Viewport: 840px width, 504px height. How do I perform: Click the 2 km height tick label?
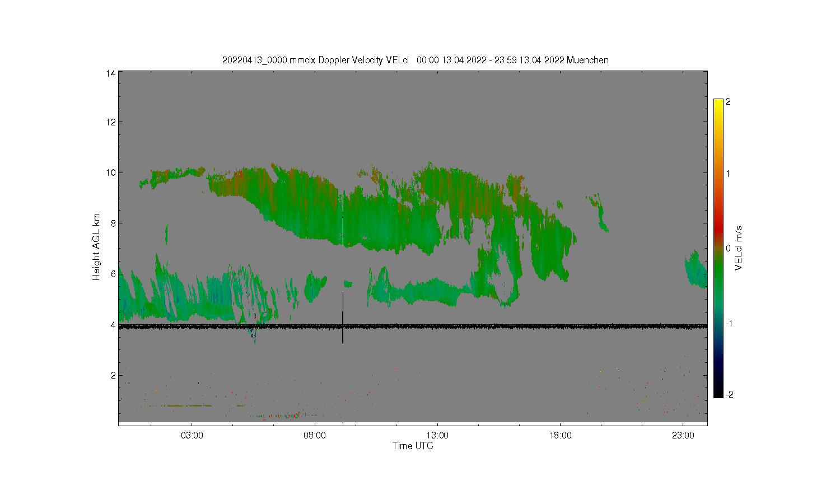[x=113, y=375]
